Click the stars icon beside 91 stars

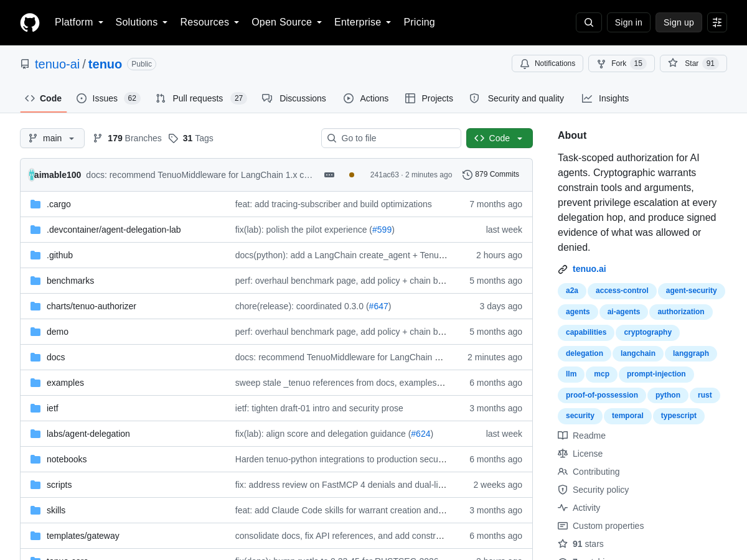pos(563,544)
